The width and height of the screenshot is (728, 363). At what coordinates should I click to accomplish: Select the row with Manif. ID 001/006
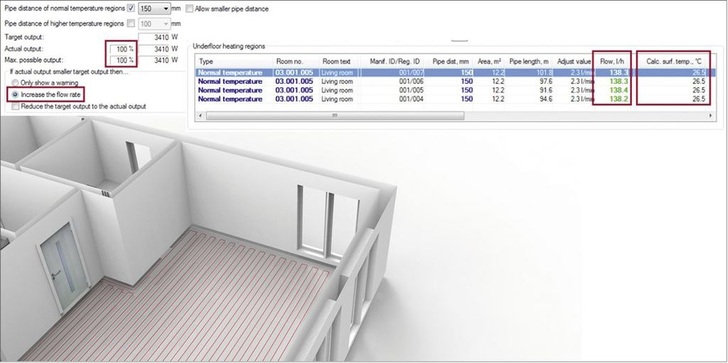(455, 81)
